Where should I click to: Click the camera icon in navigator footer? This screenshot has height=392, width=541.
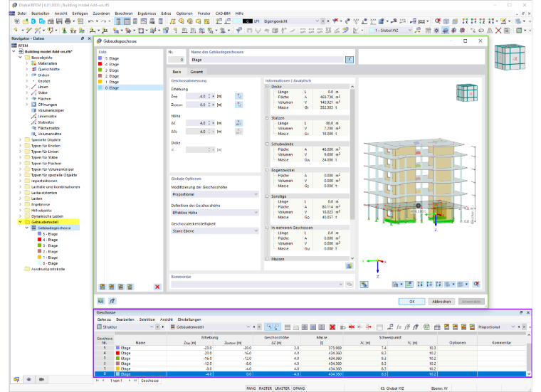point(41,379)
